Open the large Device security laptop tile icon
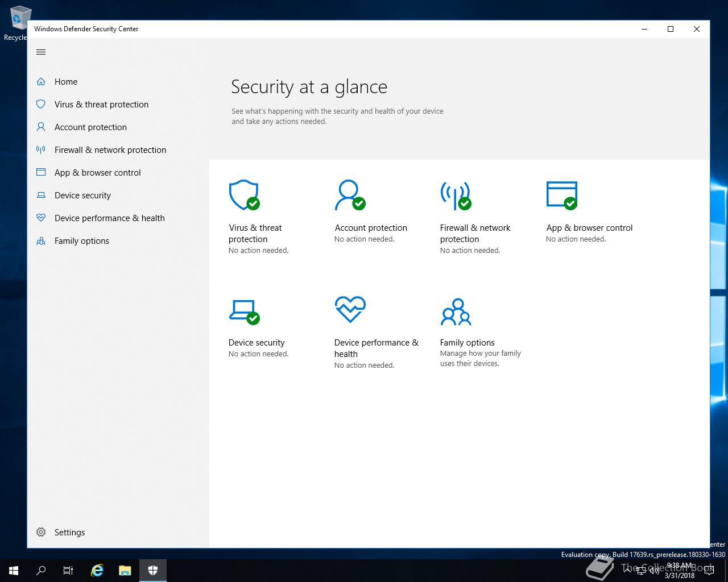The height and width of the screenshot is (582, 728). (244, 312)
